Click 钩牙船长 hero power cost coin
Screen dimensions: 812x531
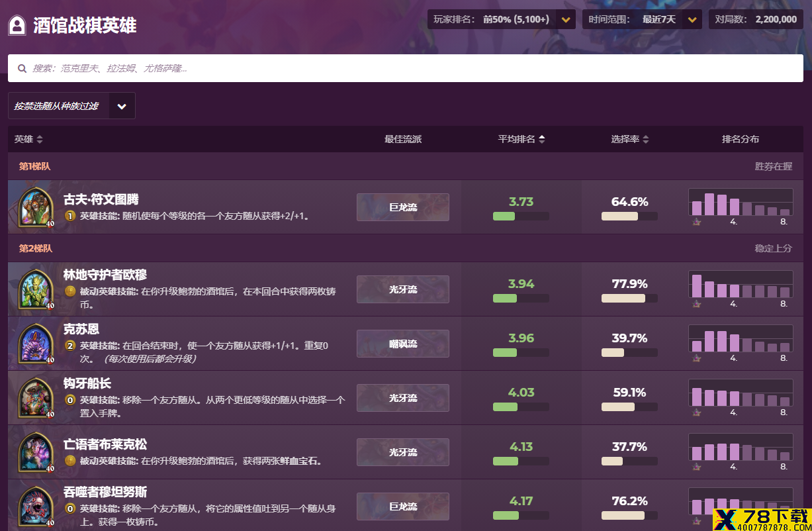tap(69, 400)
